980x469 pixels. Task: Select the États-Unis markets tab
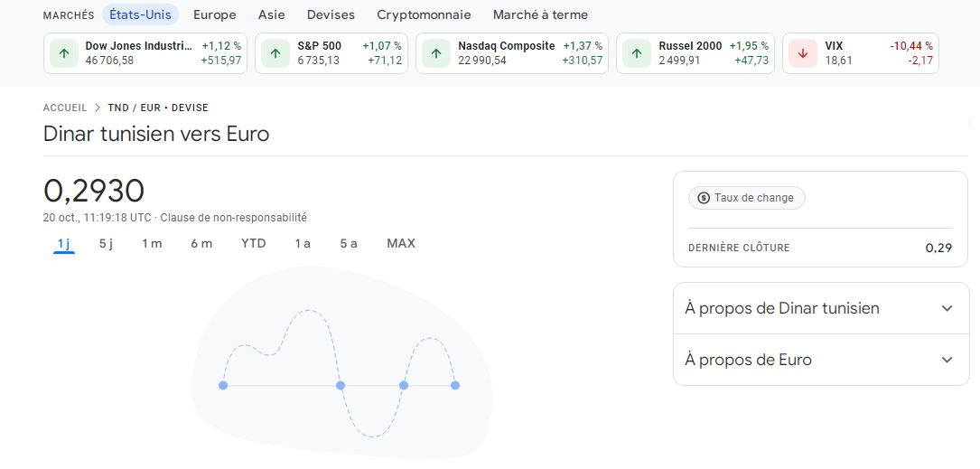140,14
